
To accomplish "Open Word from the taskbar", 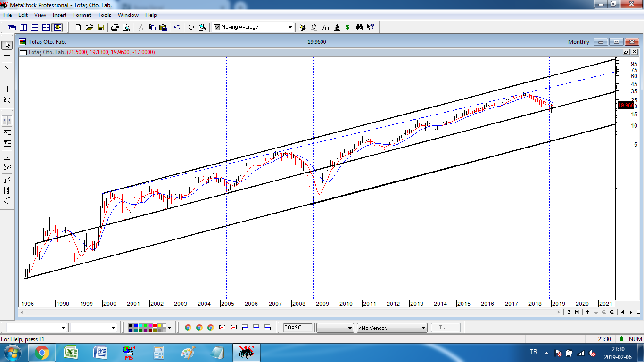I will click(x=100, y=353).
